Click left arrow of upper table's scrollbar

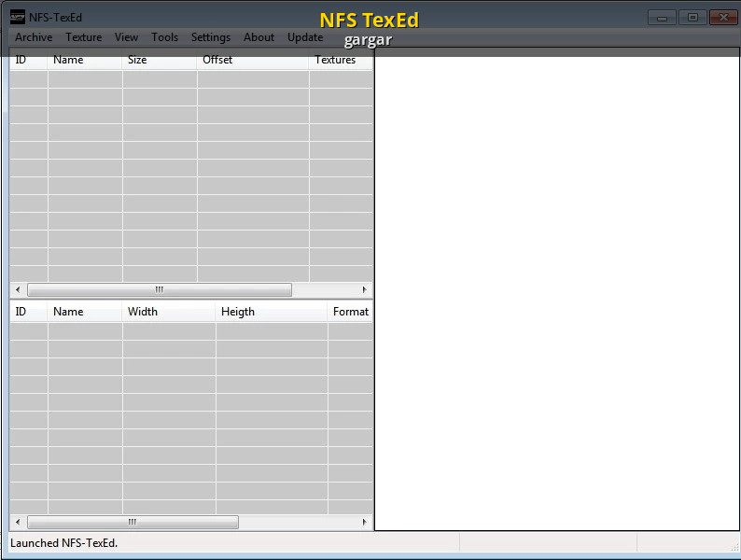pyautogui.click(x=18, y=290)
